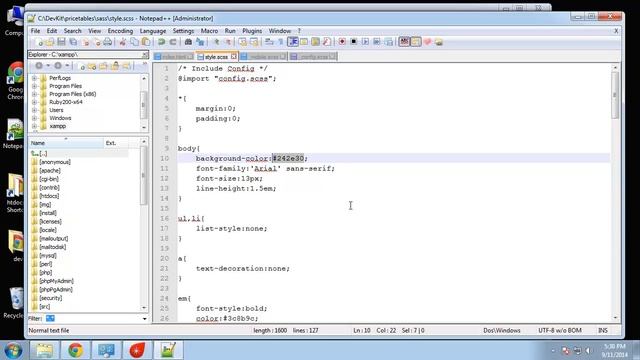Click the Save Recorded Macro icon

click(x=389, y=42)
